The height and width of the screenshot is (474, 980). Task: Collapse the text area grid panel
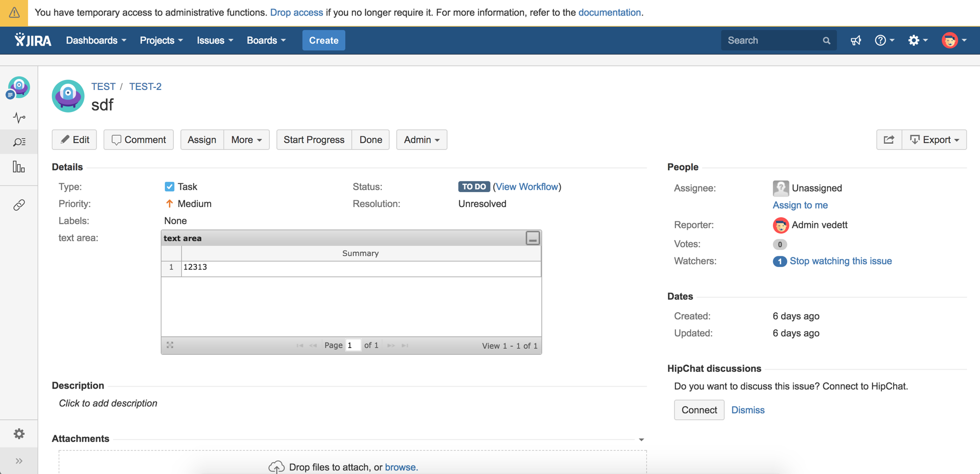(532, 238)
